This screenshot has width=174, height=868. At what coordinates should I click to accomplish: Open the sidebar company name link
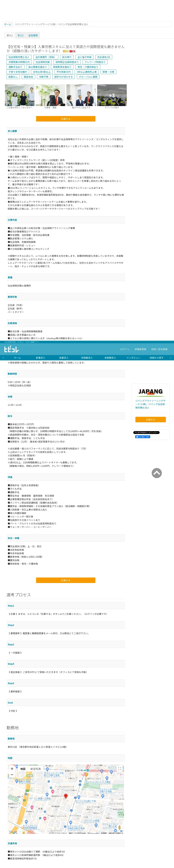150,404
